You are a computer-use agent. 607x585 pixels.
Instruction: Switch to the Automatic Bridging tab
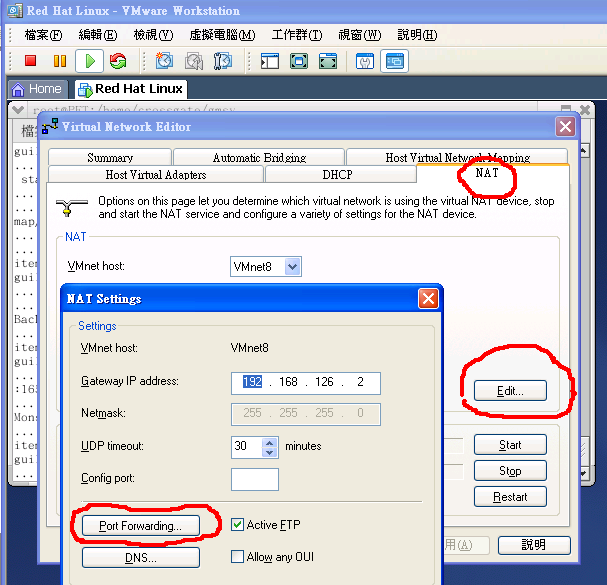point(259,157)
